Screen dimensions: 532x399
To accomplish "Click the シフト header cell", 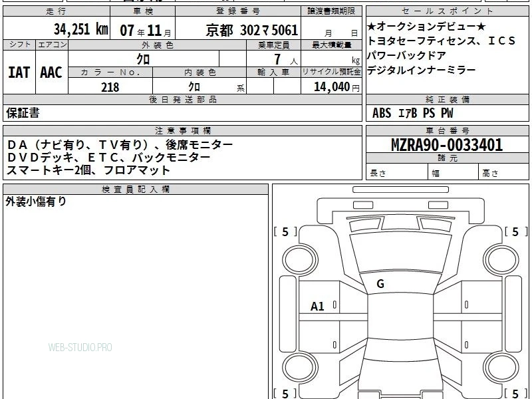I will coord(19,45).
